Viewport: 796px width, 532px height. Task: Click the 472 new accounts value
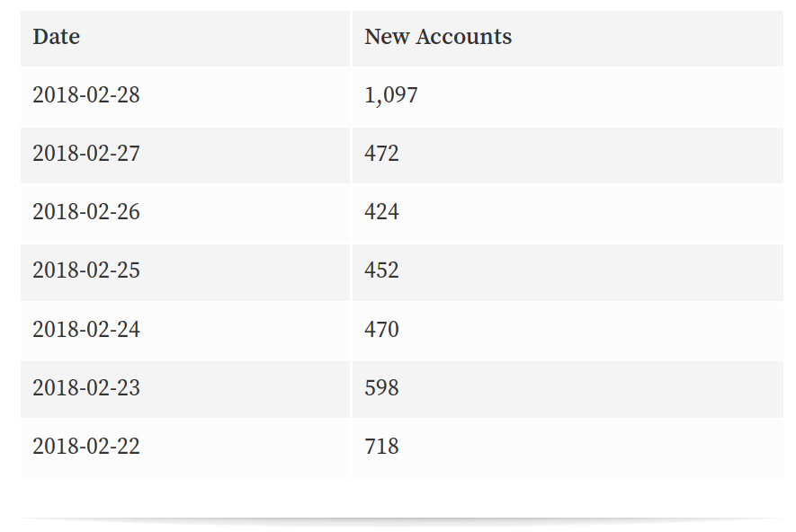point(381,154)
